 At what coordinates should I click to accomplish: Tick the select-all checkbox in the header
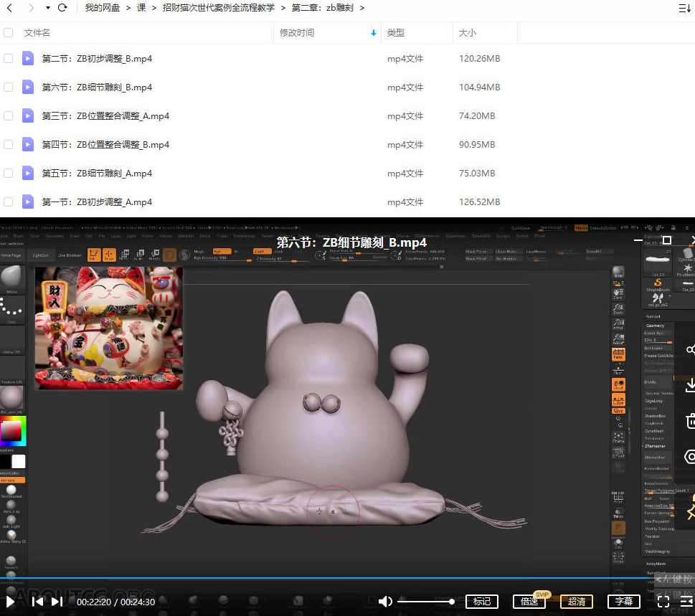pos(9,32)
